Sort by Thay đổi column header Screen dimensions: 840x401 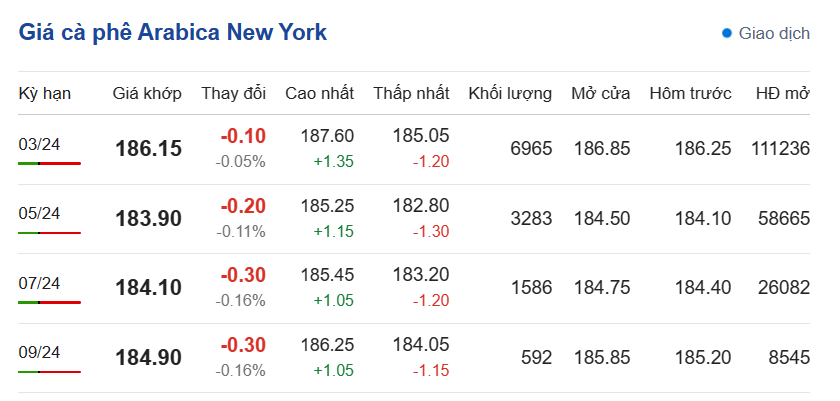pos(233,94)
